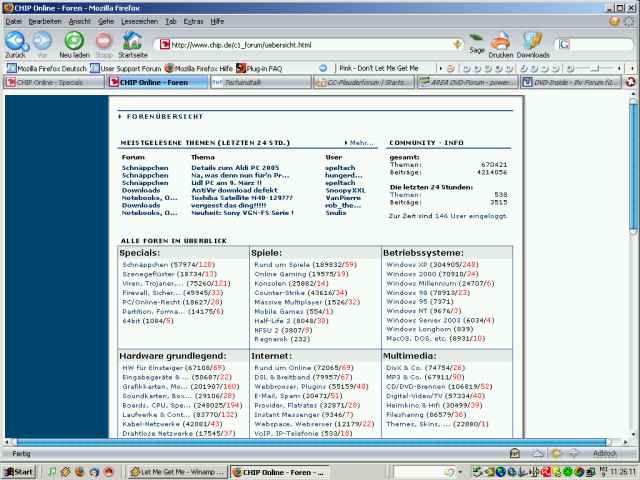
Task: Switch to the DVD-Inside forum tab
Action: [x=571, y=82]
